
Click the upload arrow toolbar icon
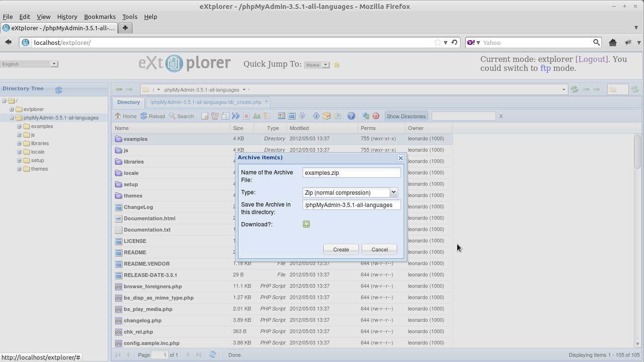tap(316, 116)
